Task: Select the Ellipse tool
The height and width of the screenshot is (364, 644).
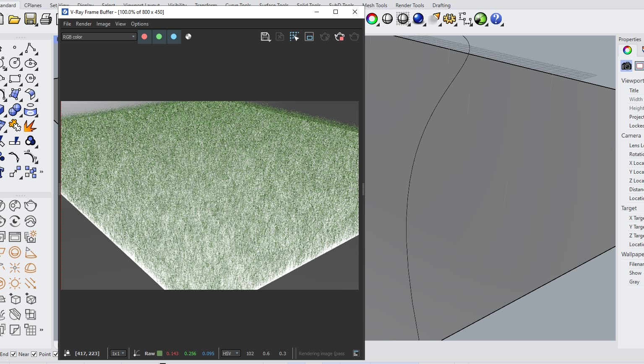Action: (30, 63)
